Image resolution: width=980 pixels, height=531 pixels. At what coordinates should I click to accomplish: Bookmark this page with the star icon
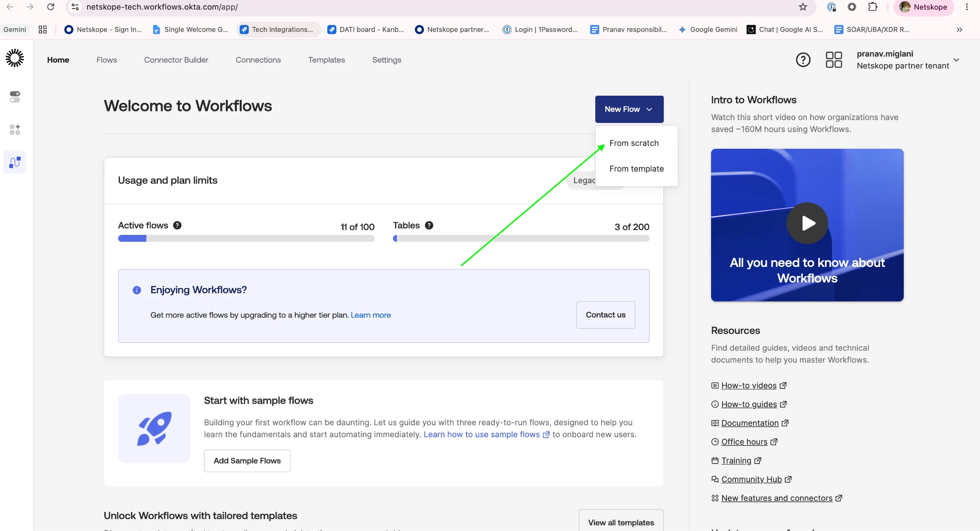[803, 7]
